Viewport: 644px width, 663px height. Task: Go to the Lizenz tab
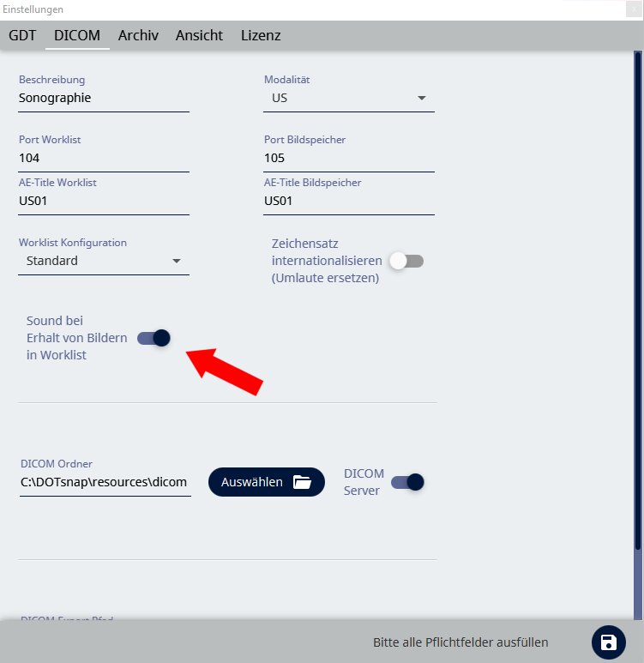(x=261, y=35)
